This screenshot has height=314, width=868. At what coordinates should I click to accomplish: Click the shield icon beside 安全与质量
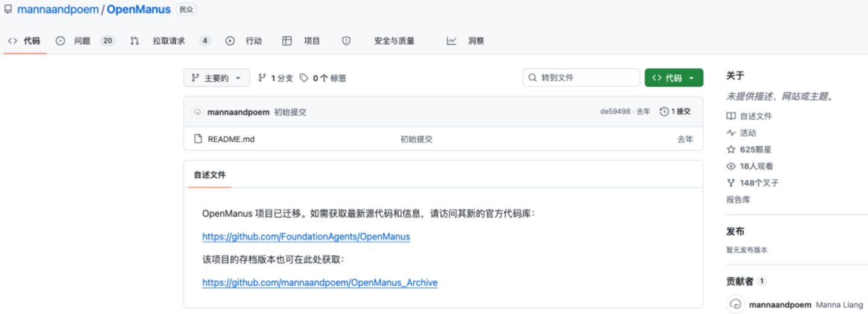(346, 41)
